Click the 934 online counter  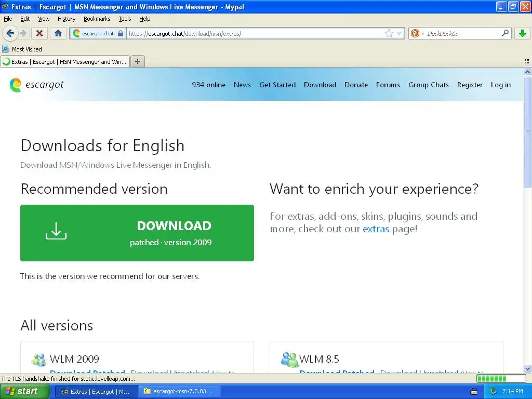click(x=209, y=85)
